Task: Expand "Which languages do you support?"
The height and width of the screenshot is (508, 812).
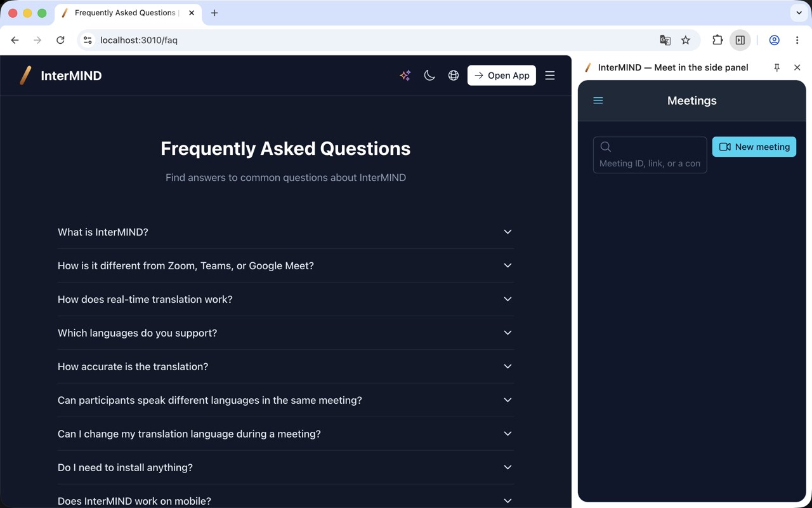Action: click(285, 333)
